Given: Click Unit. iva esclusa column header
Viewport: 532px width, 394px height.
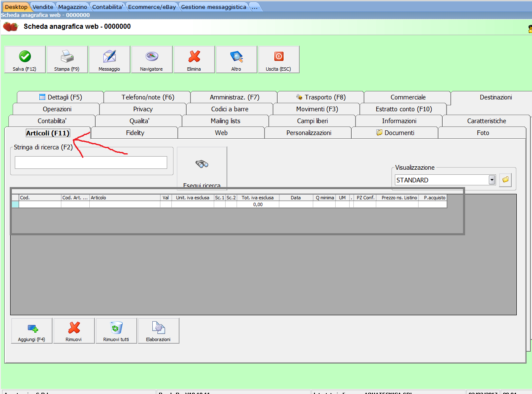Looking at the screenshot, I should (193, 198).
